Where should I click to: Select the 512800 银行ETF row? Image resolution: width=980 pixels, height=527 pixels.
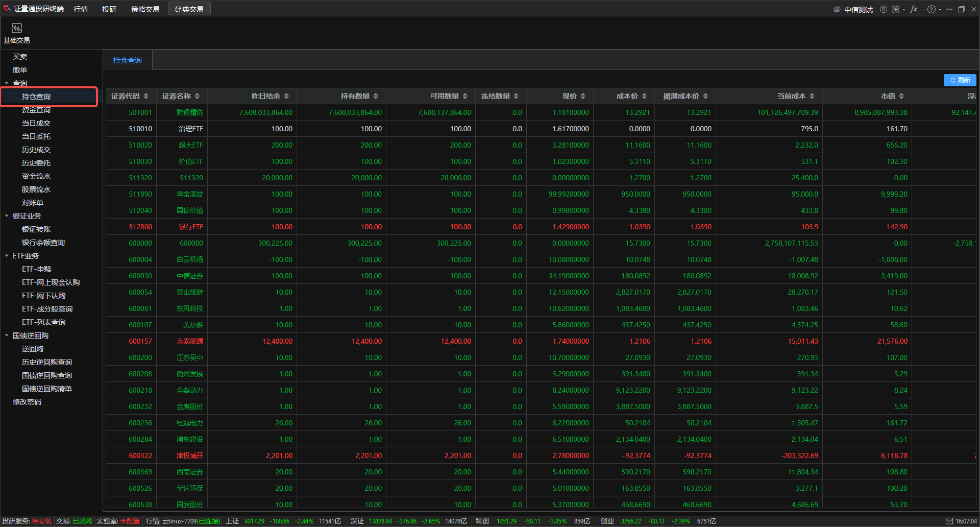click(357, 227)
